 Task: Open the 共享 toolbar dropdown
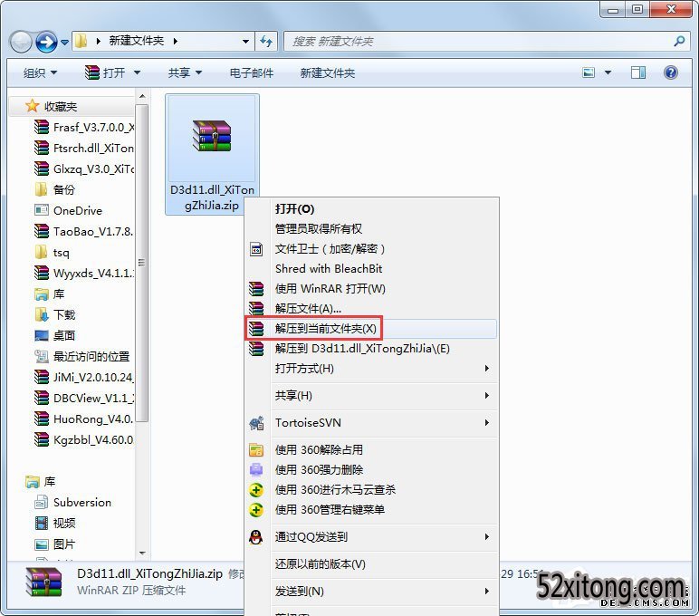(185, 72)
